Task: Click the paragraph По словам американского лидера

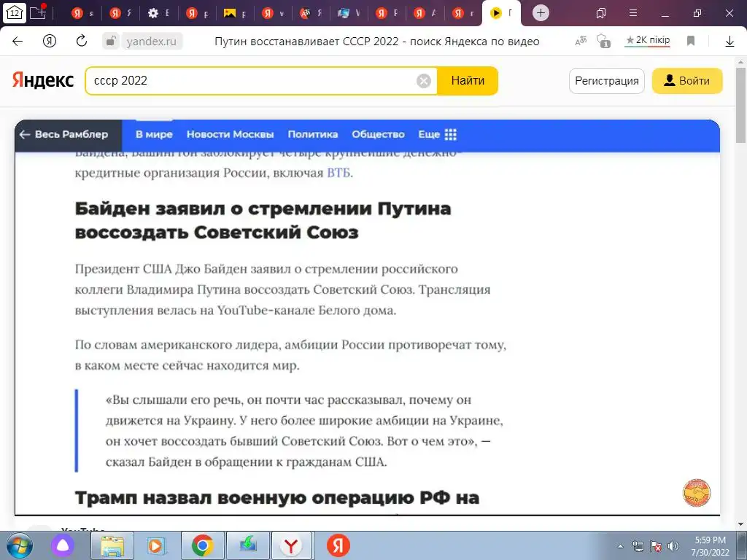Action: tap(290, 355)
